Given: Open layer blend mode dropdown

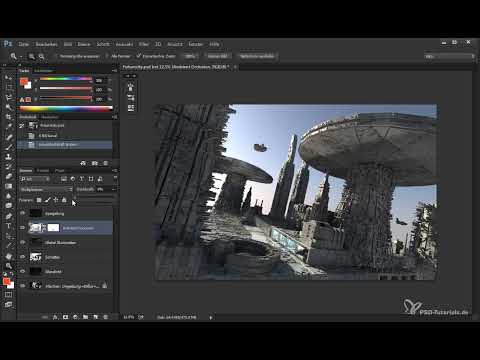Looking at the screenshot, I should [x=46, y=189].
